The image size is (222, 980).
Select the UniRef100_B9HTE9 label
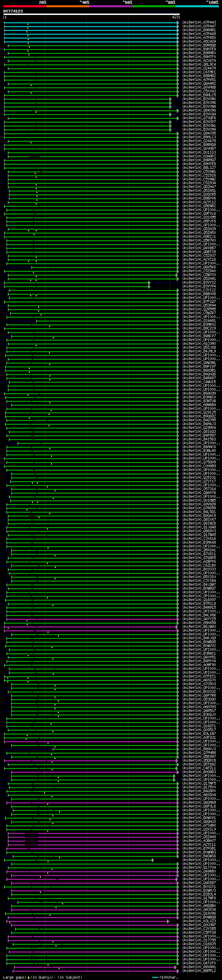(x=199, y=49)
